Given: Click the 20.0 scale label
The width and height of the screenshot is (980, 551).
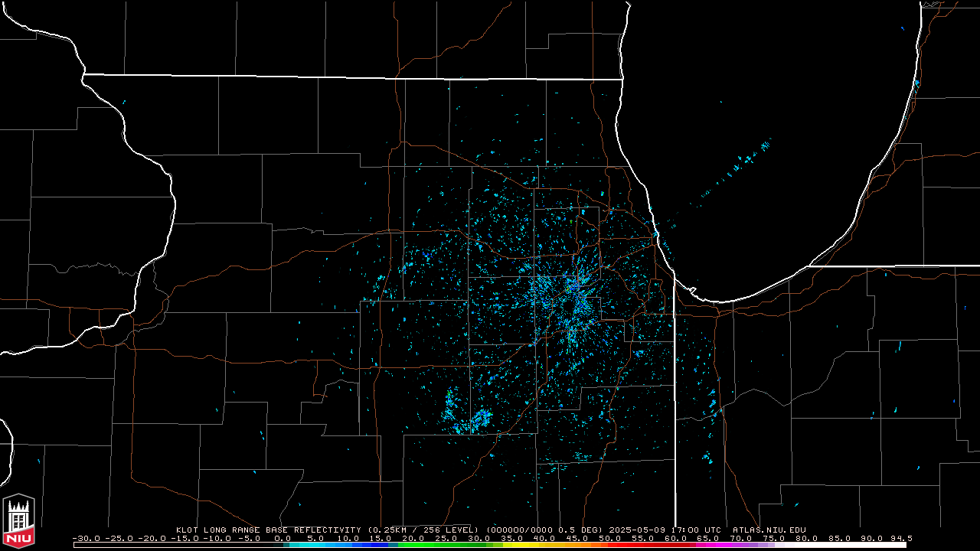Looking at the screenshot, I should pyautogui.click(x=413, y=538).
